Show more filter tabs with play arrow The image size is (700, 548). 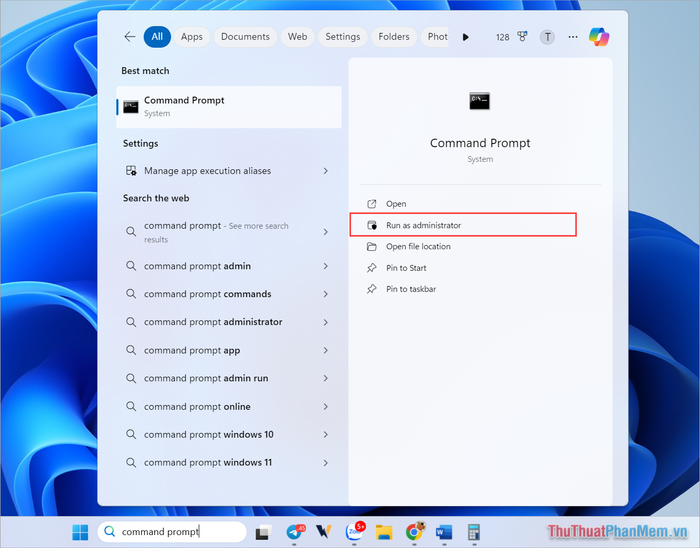point(465,37)
